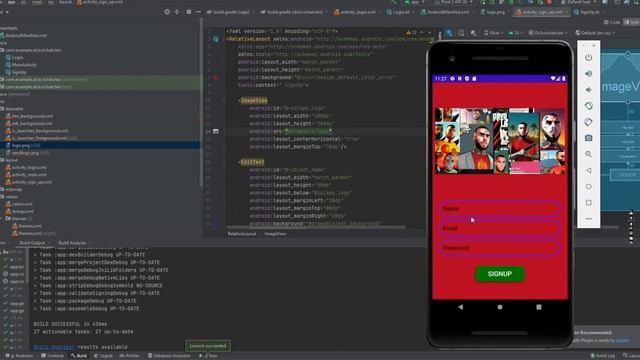
Task: Tap the Password input field in emulator
Action: (500, 248)
